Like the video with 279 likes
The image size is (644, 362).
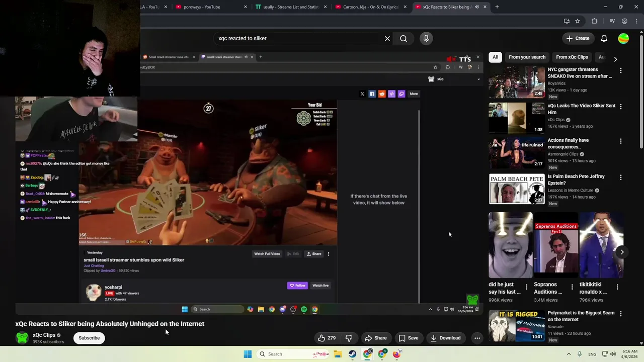tap(327, 338)
